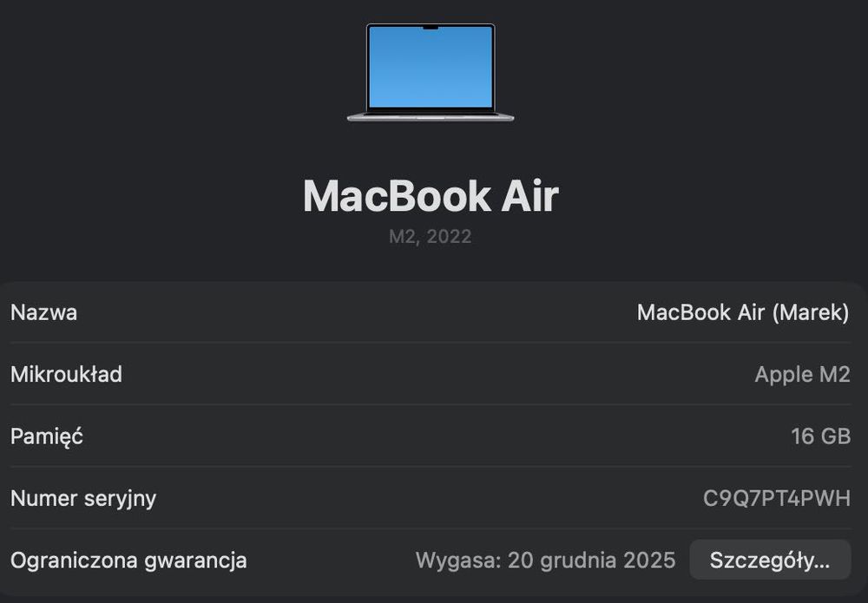
Task: Select the MacBook Air heading text
Action: 431,196
